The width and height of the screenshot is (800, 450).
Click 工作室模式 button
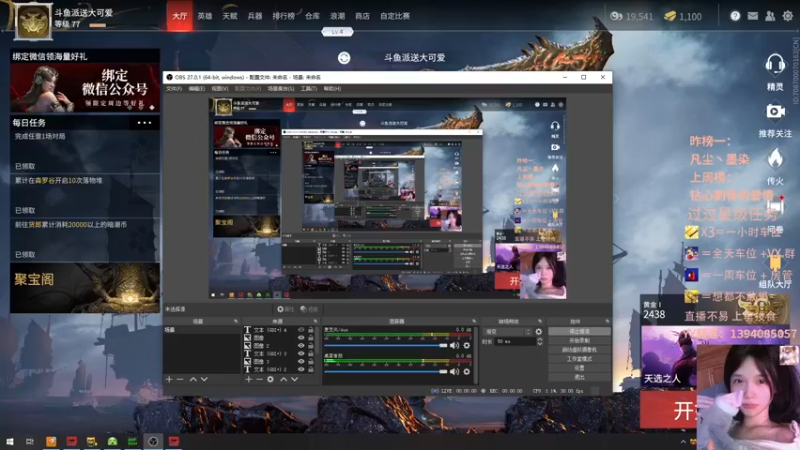[x=580, y=359]
